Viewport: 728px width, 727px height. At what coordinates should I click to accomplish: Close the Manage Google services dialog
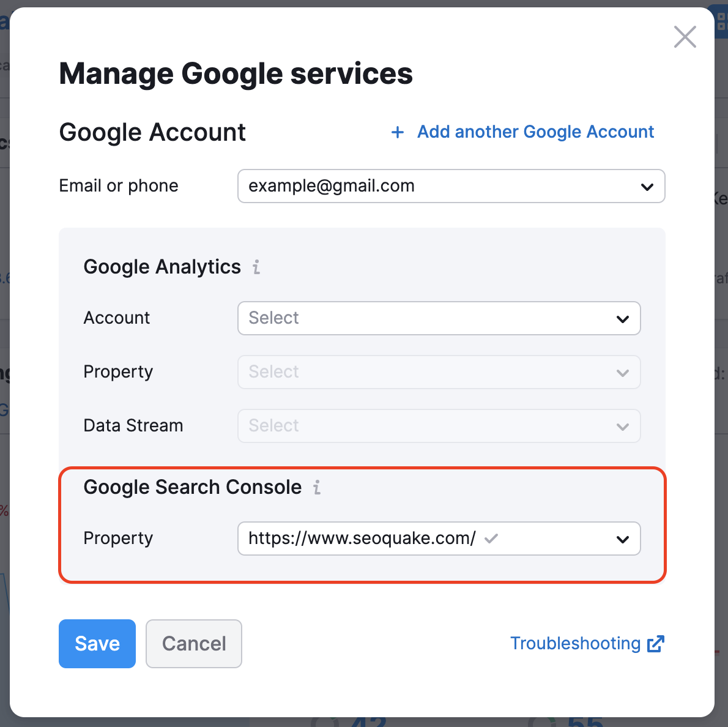685,37
